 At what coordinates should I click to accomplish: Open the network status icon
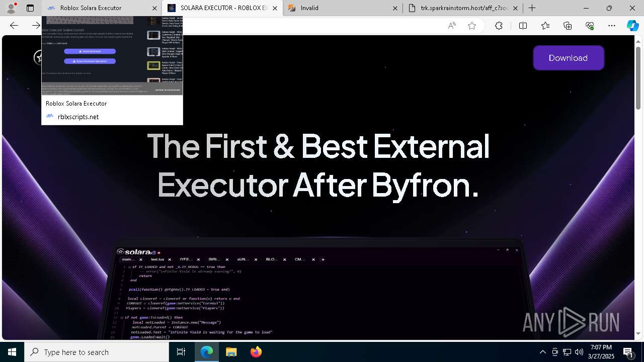(x=567, y=352)
